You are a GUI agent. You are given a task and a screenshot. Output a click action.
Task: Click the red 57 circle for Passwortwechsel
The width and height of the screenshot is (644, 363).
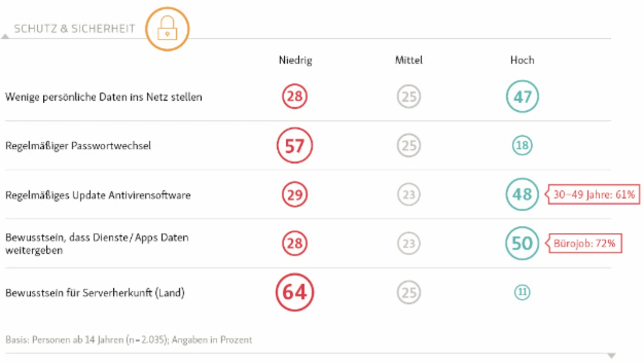pyautogui.click(x=295, y=146)
